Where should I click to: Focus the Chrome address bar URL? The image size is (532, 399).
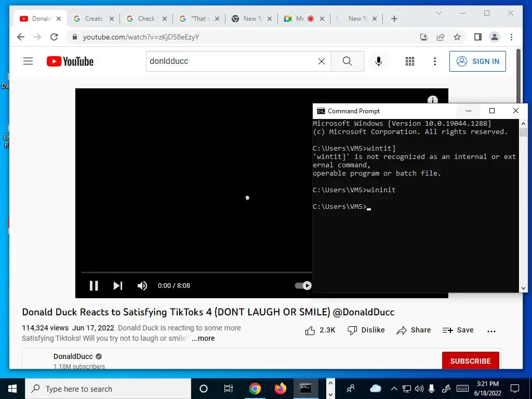[x=141, y=37]
